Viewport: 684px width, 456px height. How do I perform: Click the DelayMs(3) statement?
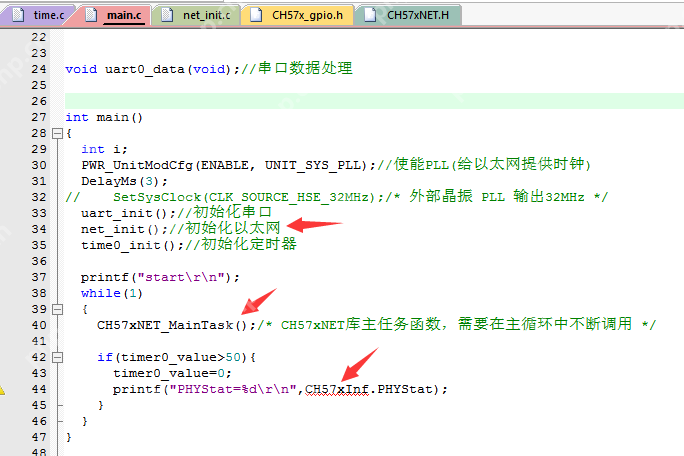(124, 182)
